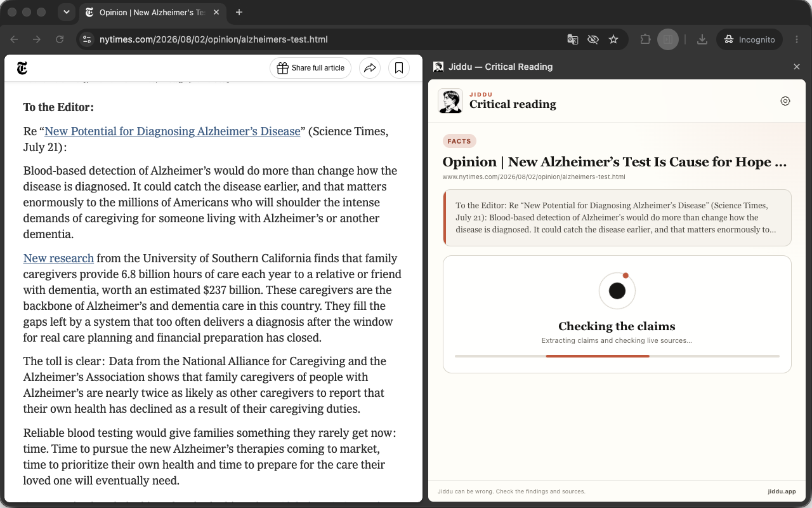Open a new tab with the plus button
Image resolution: width=812 pixels, height=508 pixels.
point(239,12)
